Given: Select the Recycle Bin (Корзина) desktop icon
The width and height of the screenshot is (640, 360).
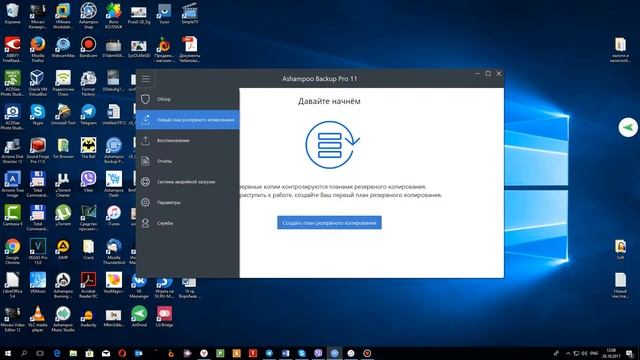Looking at the screenshot, I should (x=12, y=14).
